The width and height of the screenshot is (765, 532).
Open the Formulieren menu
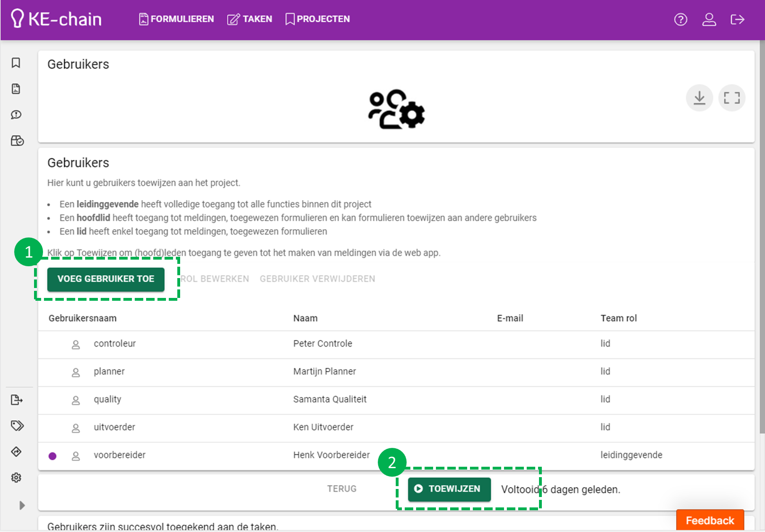[x=176, y=19]
